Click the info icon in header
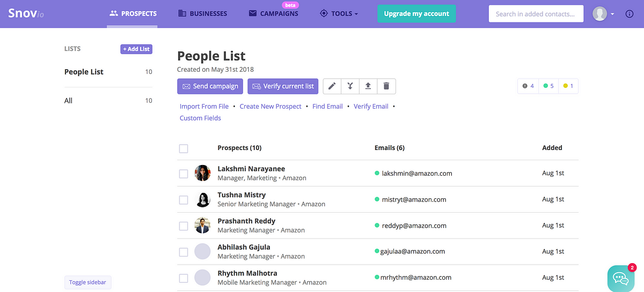This screenshot has height=292, width=644. (630, 14)
